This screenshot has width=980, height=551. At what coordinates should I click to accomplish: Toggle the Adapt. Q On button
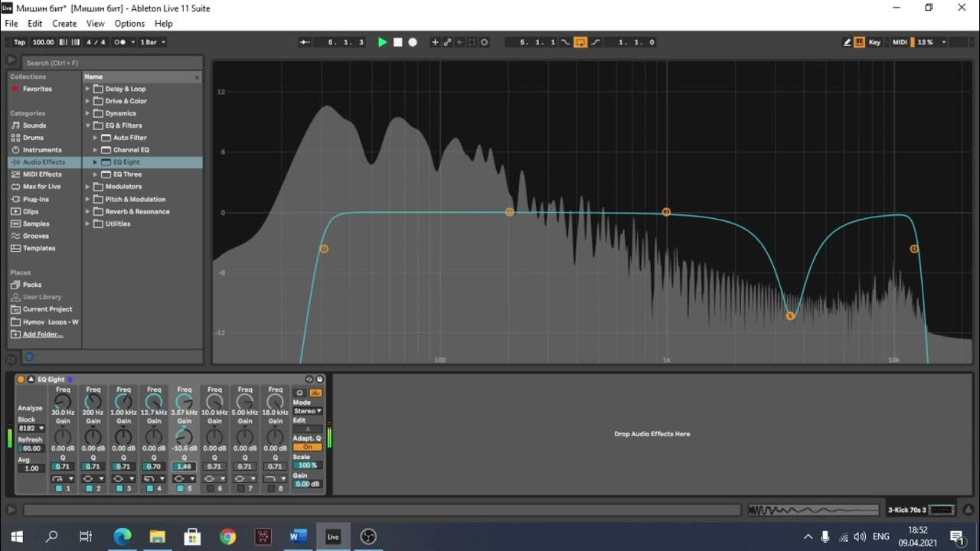coord(308,447)
